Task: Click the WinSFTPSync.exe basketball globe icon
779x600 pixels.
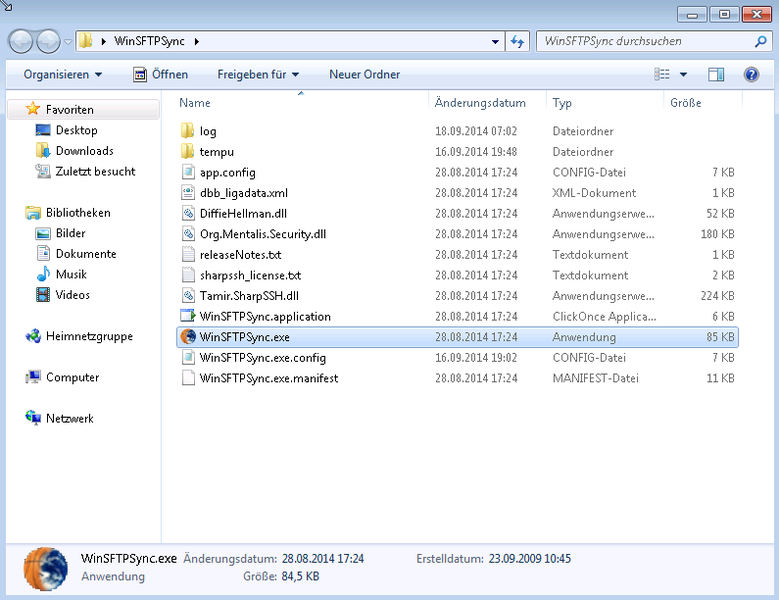Action: click(x=188, y=337)
